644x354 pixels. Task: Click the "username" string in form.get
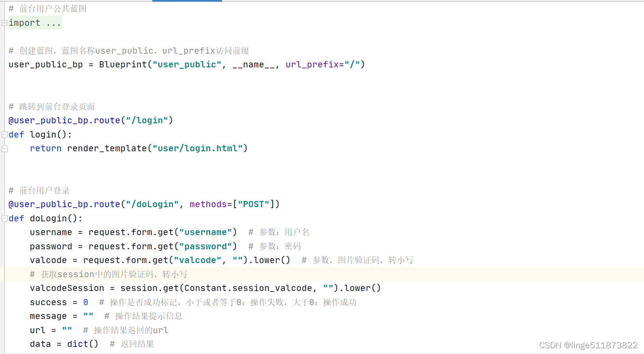(x=206, y=232)
